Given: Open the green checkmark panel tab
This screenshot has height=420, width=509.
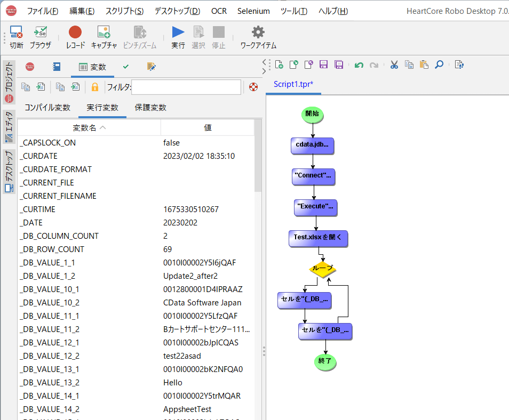Looking at the screenshot, I should (126, 67).
